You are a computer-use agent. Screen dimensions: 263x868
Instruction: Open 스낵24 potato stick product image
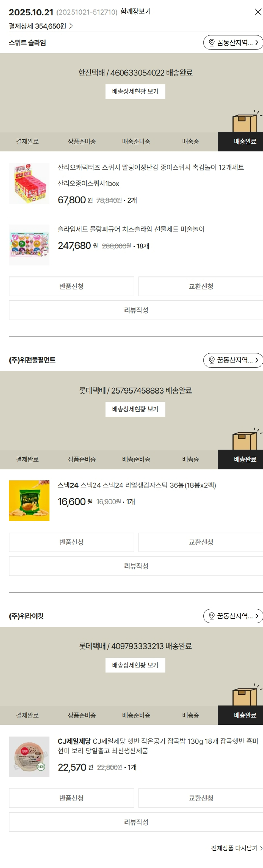click(x=29, y=501)
